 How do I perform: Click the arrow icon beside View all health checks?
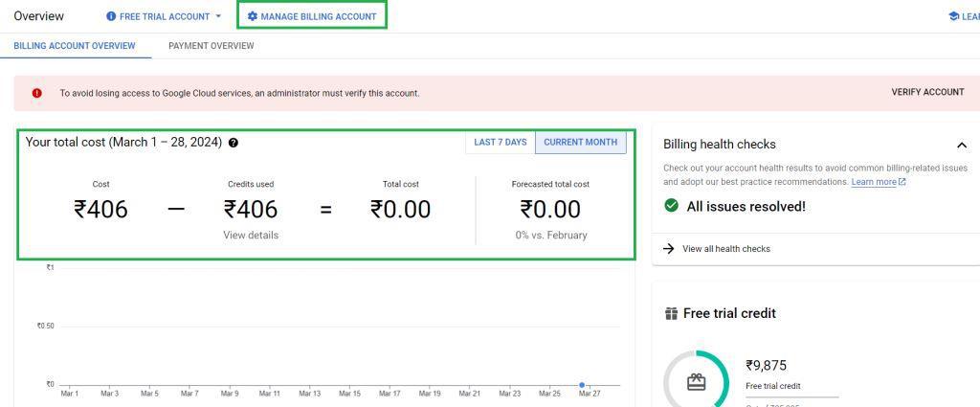[669, 249]
